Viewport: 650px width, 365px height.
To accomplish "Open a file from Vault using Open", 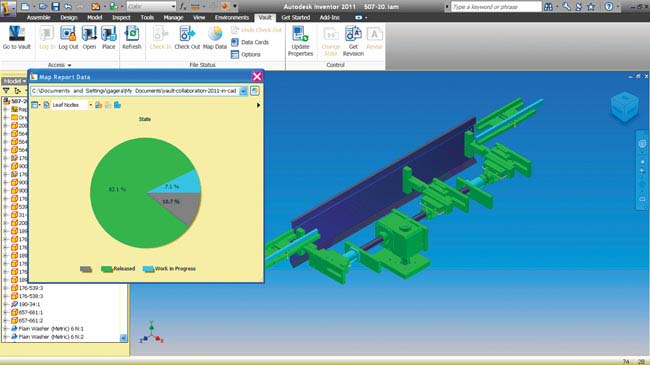I will coord(89,38).
